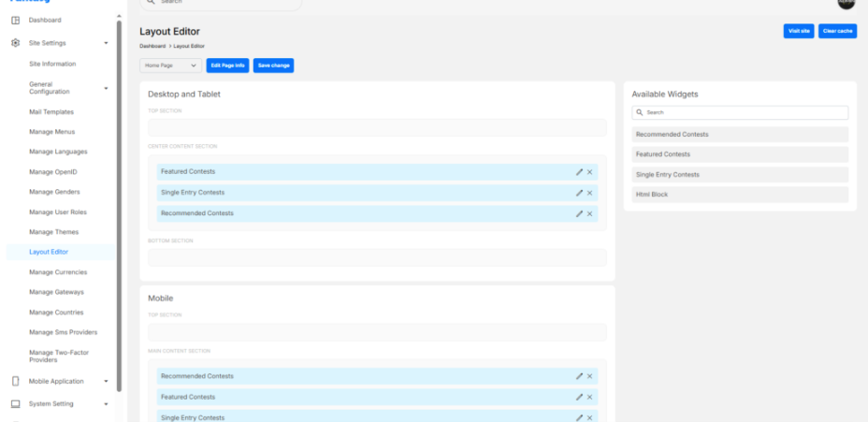868x422 pixels.
Task: Edit the mobile Recommended Contests widget
Action: [x=579, y=376]
